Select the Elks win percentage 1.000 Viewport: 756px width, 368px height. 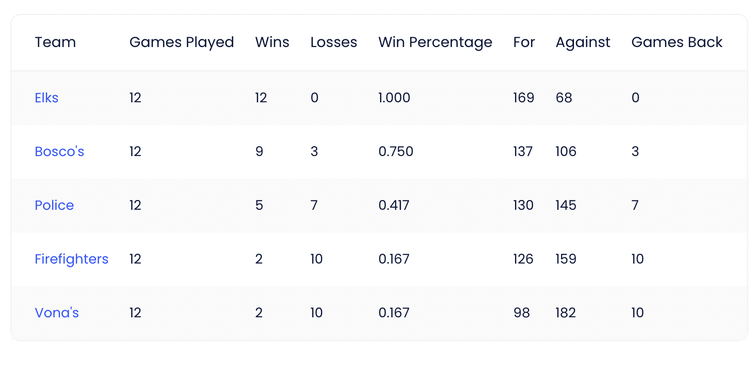click(x=394, y=98)
